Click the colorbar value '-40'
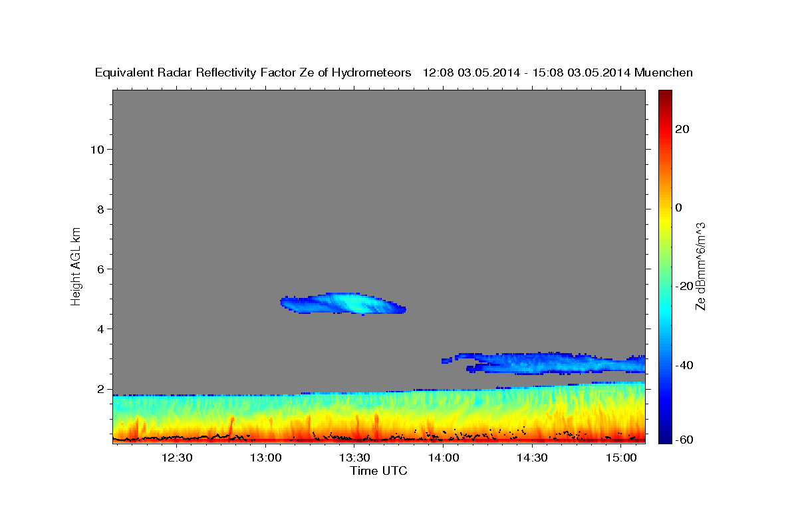Image resolution: width=798 pixels, height=532 pixels. tap(685, 365)
